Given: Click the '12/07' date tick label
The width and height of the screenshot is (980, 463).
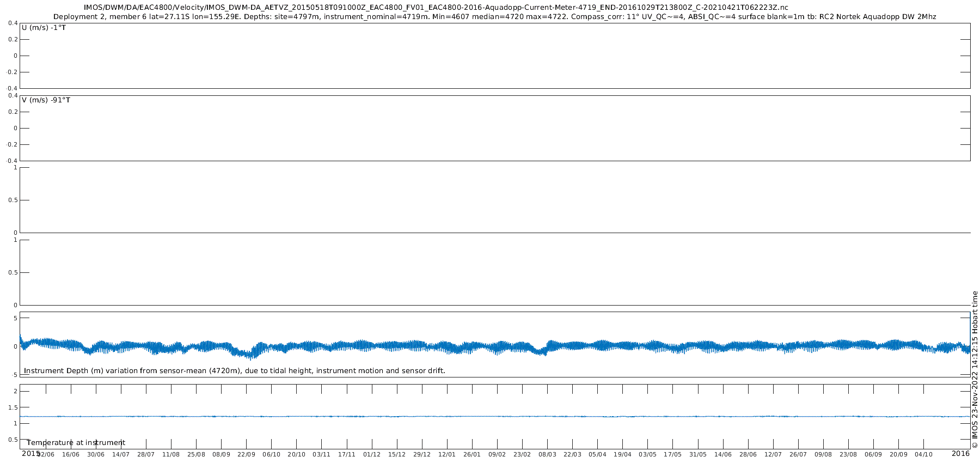Looking at the screenshot, I should (773, 454).
